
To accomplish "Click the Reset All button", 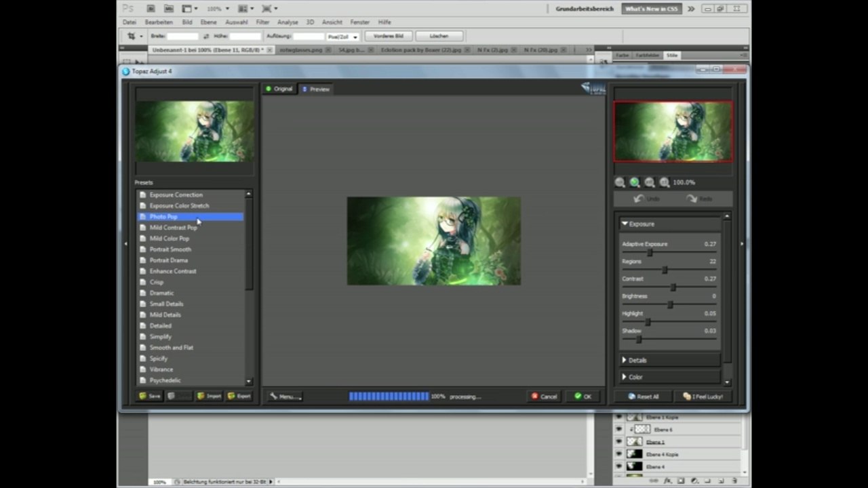I will [644, 396].
